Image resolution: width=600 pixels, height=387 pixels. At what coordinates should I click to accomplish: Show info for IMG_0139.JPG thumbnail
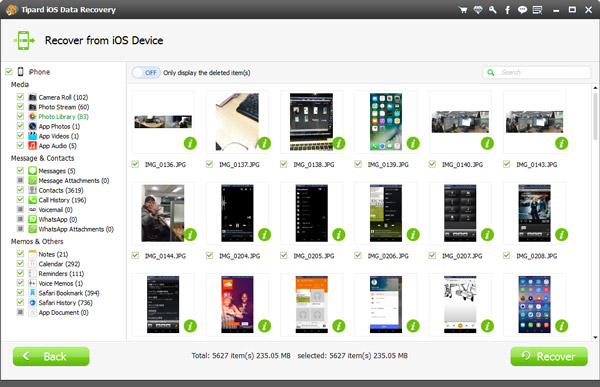point(413,143)
